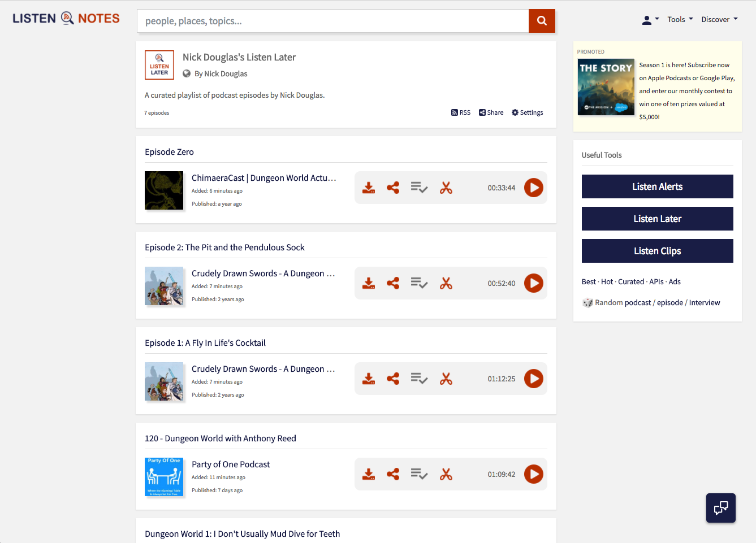The width and height of the screenshot is (756, 543).
Task: Open the Best podcasts link
Action: click(x=589, y=281)
